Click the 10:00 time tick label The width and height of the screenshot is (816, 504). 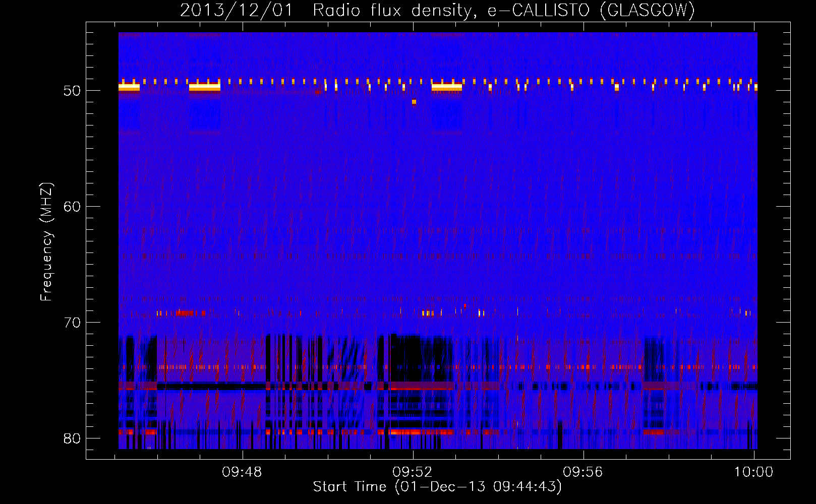753,472
